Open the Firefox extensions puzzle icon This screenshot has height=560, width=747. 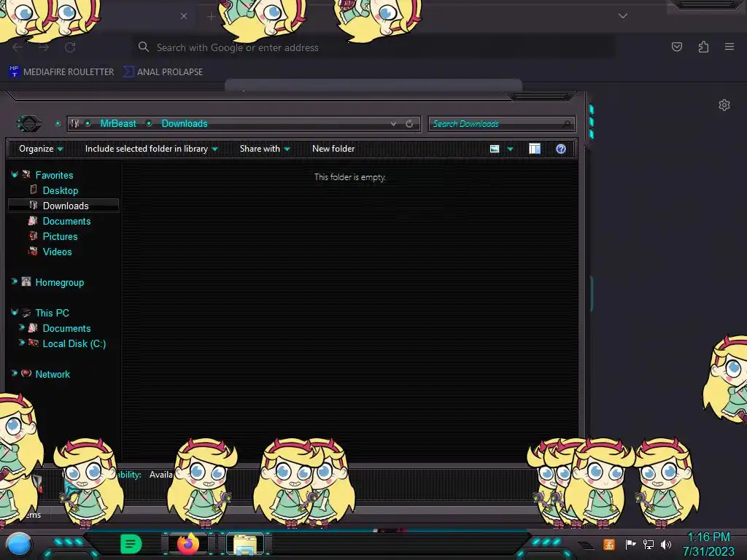pos(703,47)
